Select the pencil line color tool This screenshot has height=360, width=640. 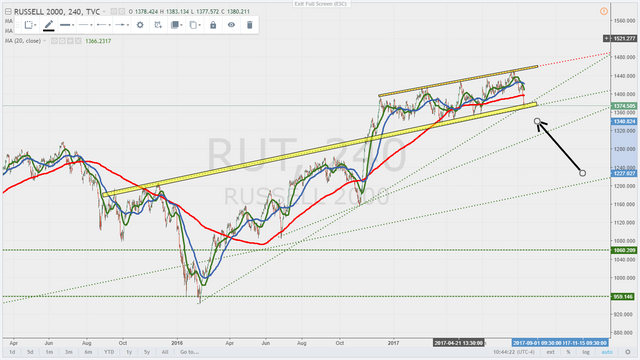[49, 25]
